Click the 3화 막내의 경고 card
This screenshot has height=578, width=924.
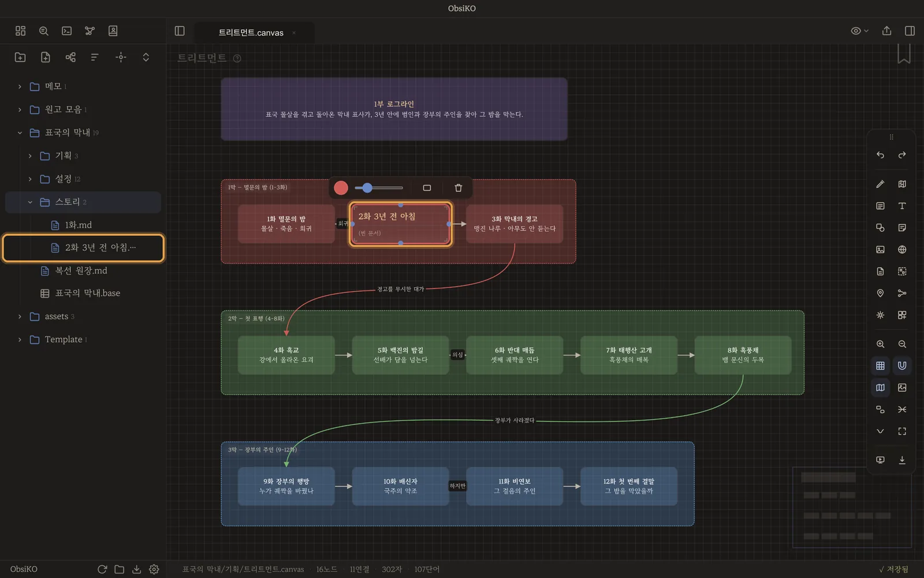[x=515, y=224]
